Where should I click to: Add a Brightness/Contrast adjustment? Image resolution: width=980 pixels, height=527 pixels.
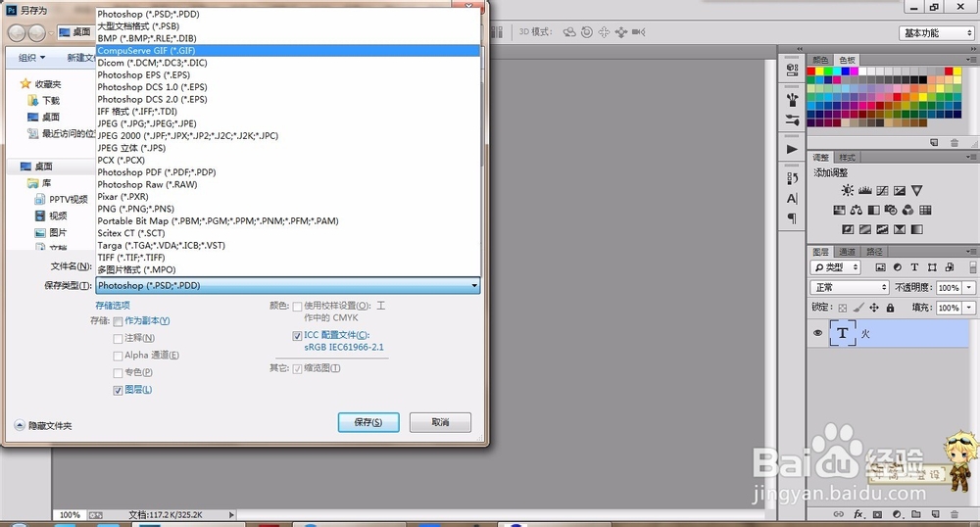click(848, 190)
